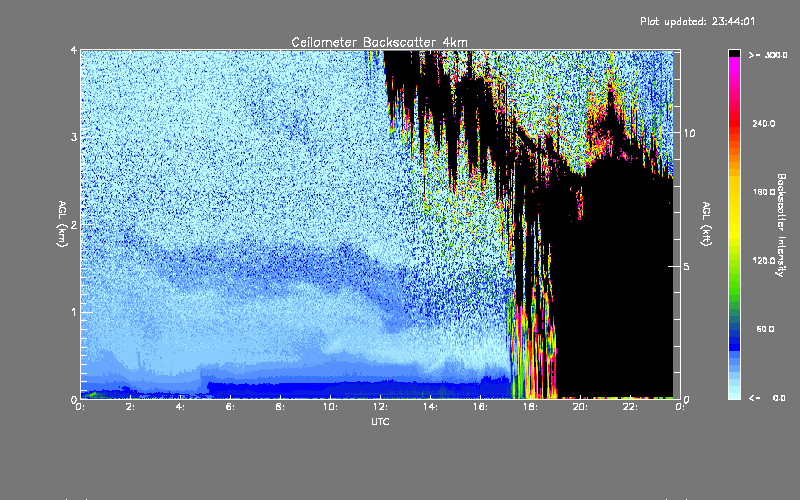Click the "180.0" colorbar label
Viewport: 800px width, 500px height.
(x=764, y=192)
